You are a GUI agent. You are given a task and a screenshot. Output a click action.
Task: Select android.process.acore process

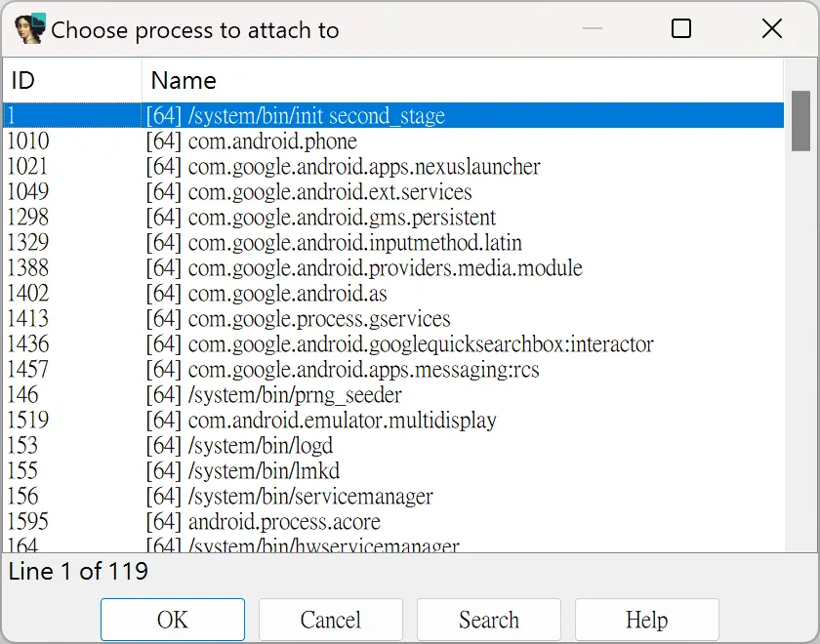pyautogui.click(x=393, y=521)
